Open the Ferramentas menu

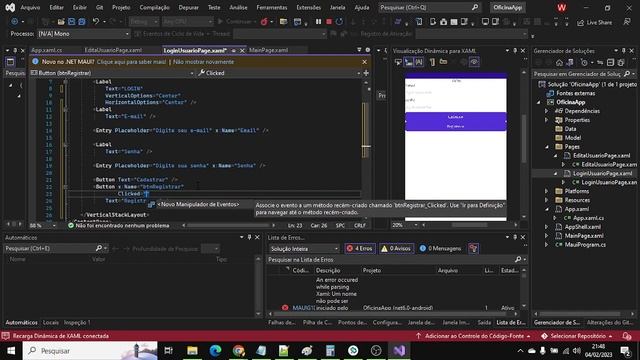pos(272,7)
